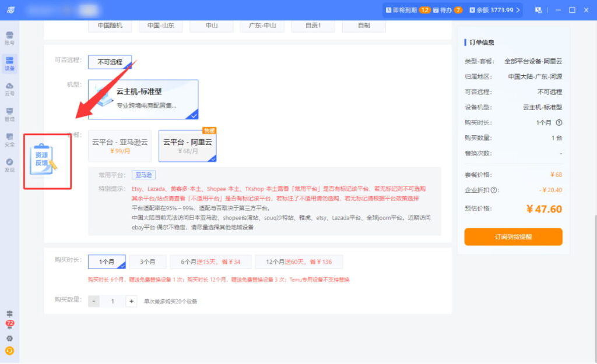The width and height of the screenshot is (597, 364).
Task: Click help icon beside 1个月 in order info
Action: tap(559, 122)
